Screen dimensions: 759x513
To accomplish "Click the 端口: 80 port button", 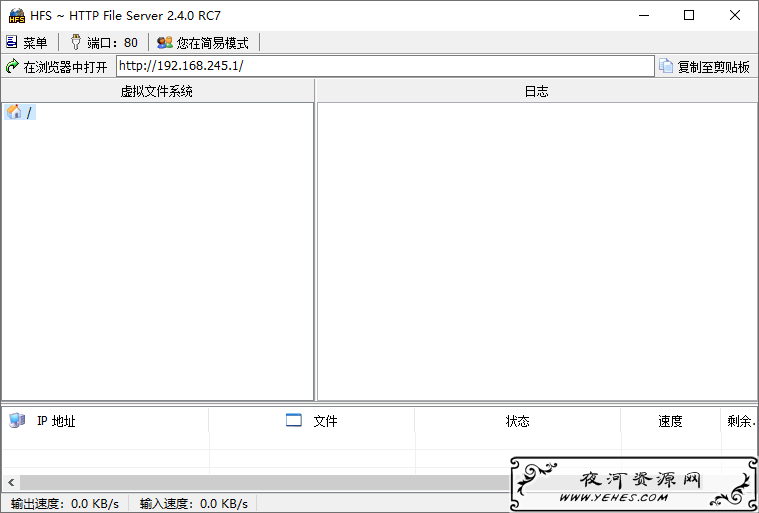I will click(104, 43).
